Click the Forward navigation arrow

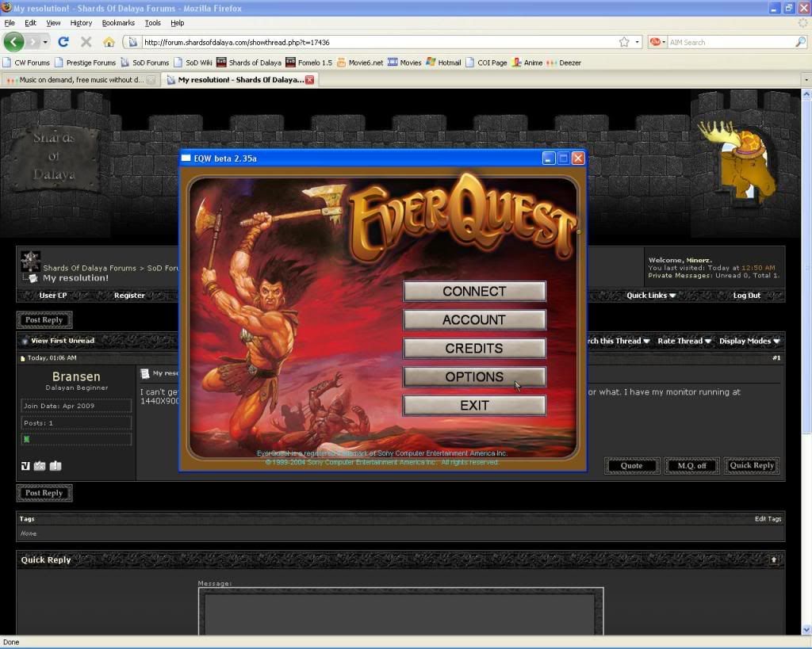click(x=33, y=42)
